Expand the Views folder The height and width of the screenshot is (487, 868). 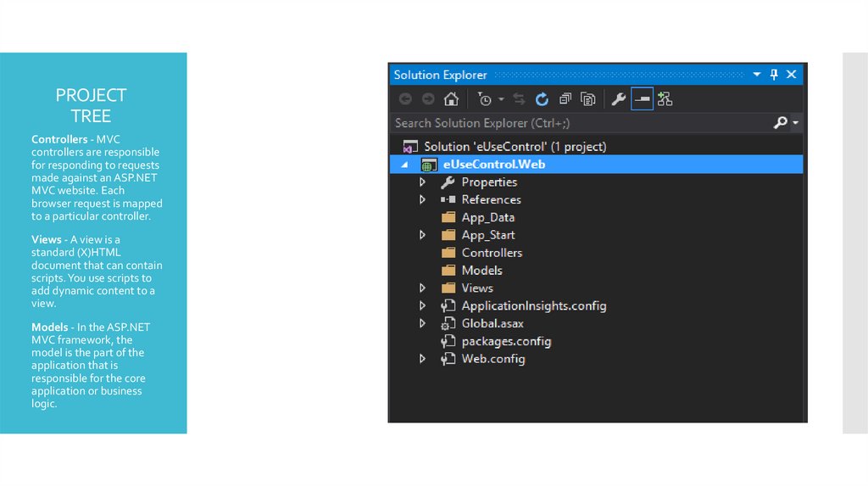pyautogui.click(x=422, y=288)
